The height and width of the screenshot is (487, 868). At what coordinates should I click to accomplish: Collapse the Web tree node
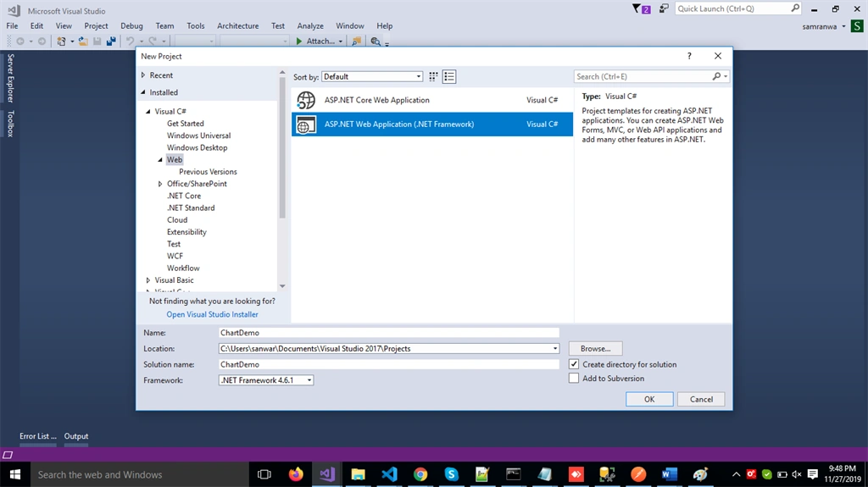[x=160, y=159]
